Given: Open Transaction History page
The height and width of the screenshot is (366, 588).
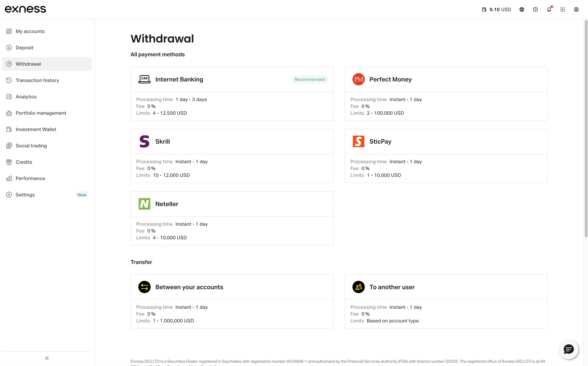Looking at the screenshot, I should (x=37, y=80).
